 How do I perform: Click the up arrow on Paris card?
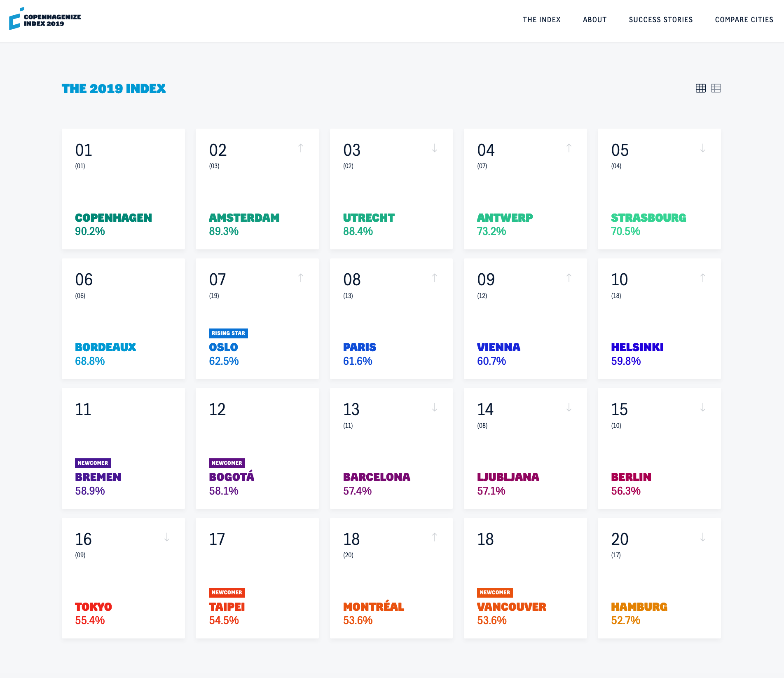pyautogui.click(x=435, y=278)
